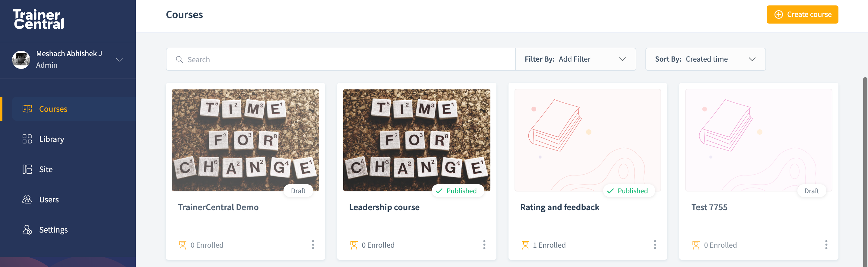The image size is (868, 267).
Task: Select Courses in the sidebar
Action: point(53,109)
